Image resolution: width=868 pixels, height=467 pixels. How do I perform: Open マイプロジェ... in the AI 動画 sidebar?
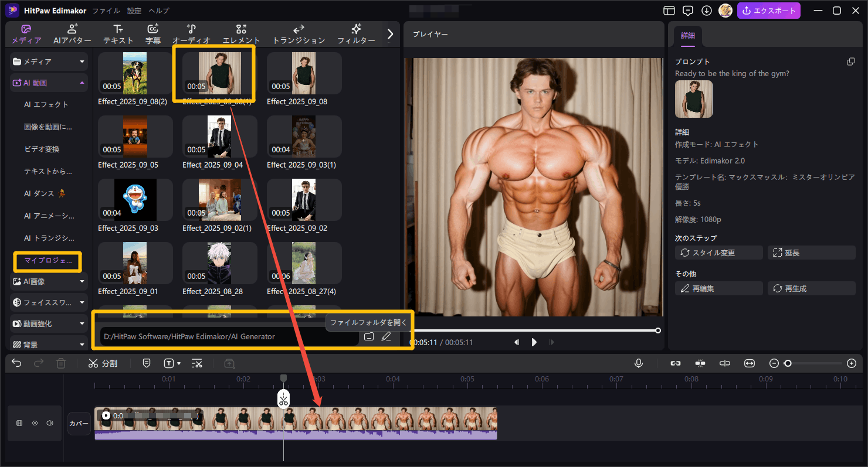click(x=48, y=261)
